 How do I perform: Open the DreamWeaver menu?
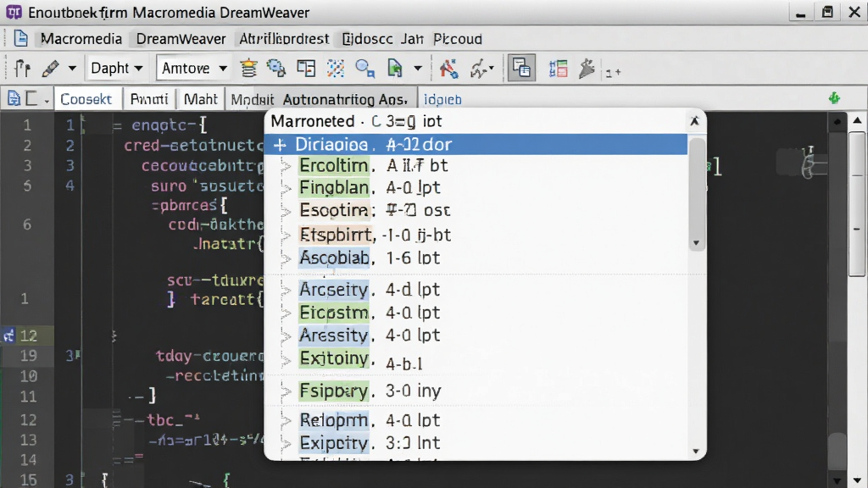pos(181,39)
